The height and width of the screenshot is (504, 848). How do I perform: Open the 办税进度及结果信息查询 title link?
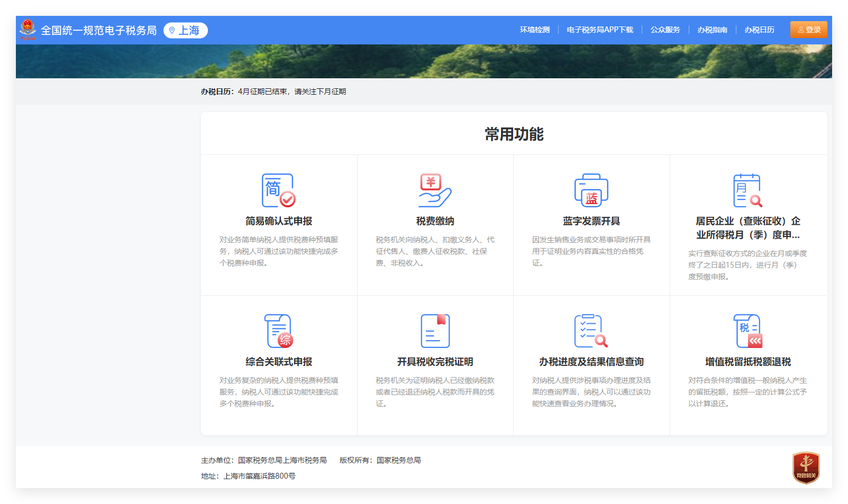coord(591,362)
